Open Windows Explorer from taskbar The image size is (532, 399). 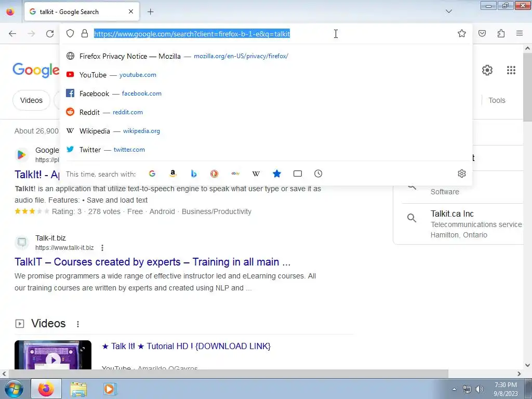click(x=78, y=389)
